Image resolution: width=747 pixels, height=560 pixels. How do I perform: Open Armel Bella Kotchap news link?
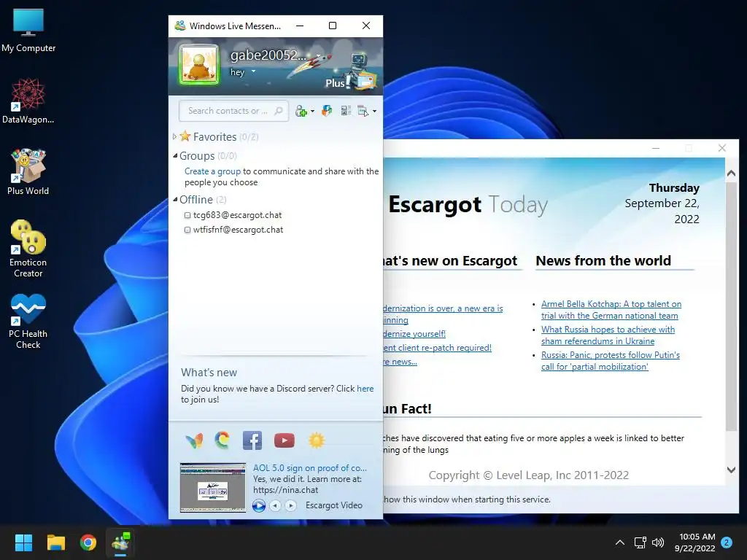point(611,309)
